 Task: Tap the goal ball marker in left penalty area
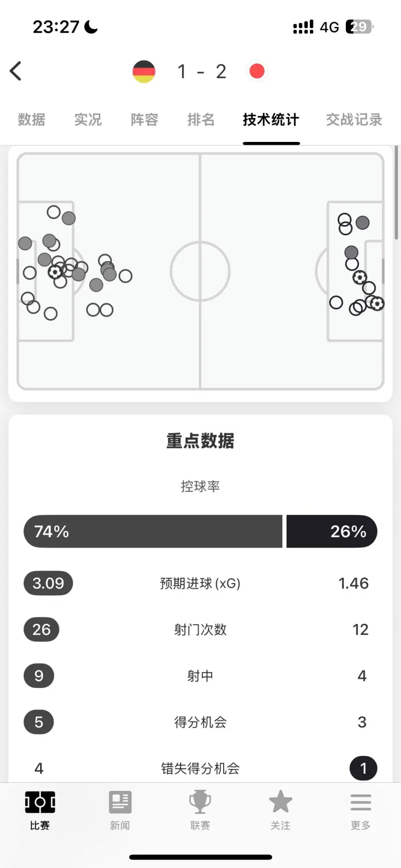(55, 272)
